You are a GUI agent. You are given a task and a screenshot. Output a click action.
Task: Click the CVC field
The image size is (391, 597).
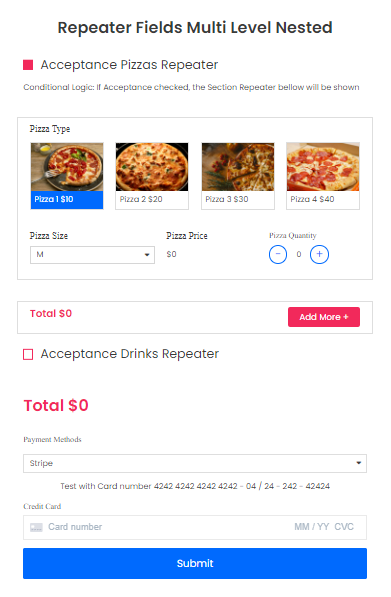(x=345, y=527)
